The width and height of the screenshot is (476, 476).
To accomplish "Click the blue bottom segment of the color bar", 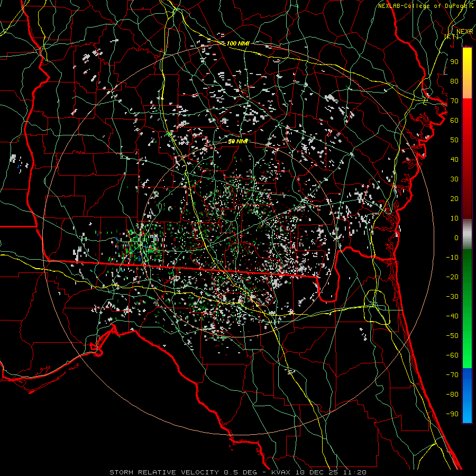I will (467, 396).
